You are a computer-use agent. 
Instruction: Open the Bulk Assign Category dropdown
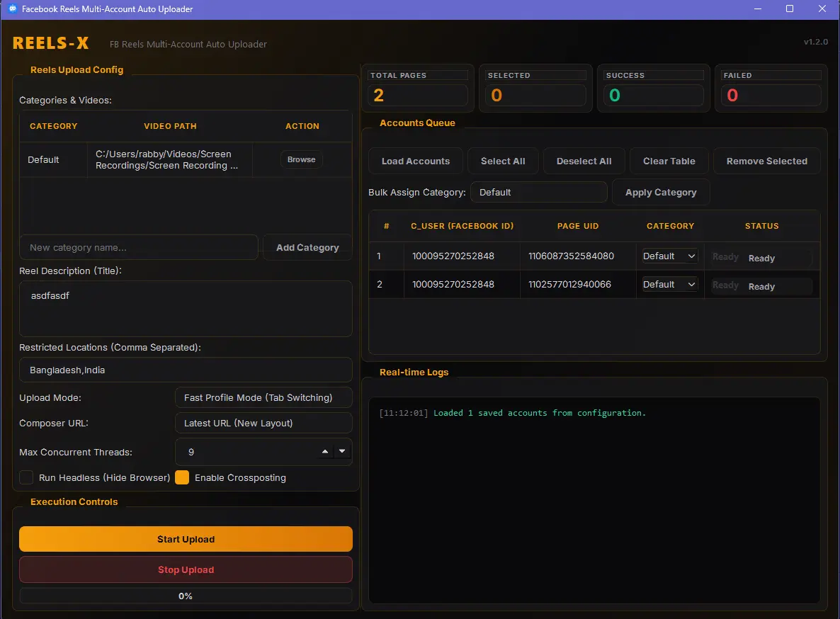coord(538,192)
